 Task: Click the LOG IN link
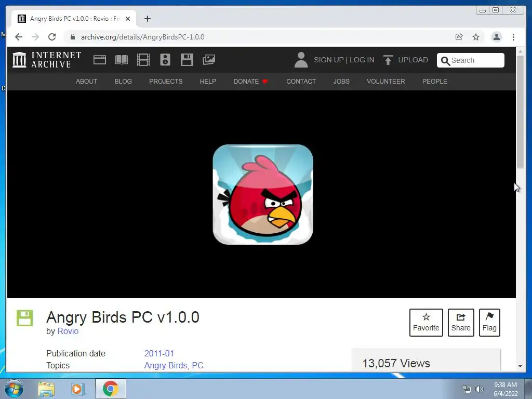(362, 60)
